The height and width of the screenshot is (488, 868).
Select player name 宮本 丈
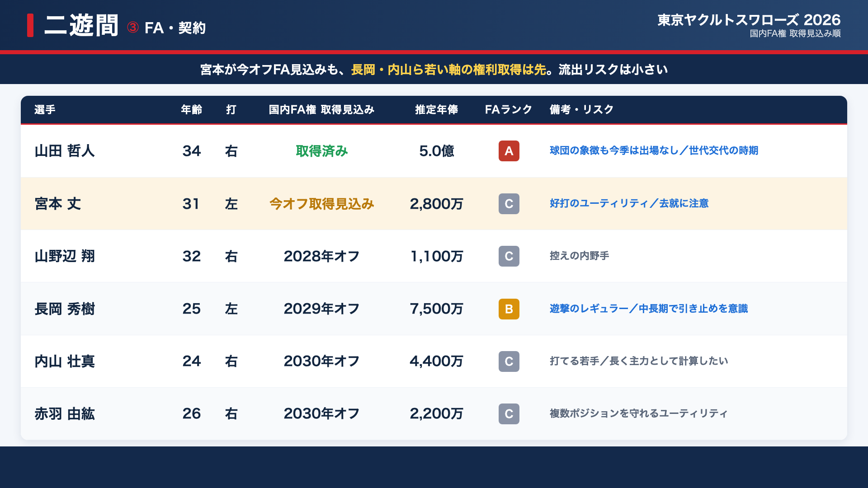(58, 204)
